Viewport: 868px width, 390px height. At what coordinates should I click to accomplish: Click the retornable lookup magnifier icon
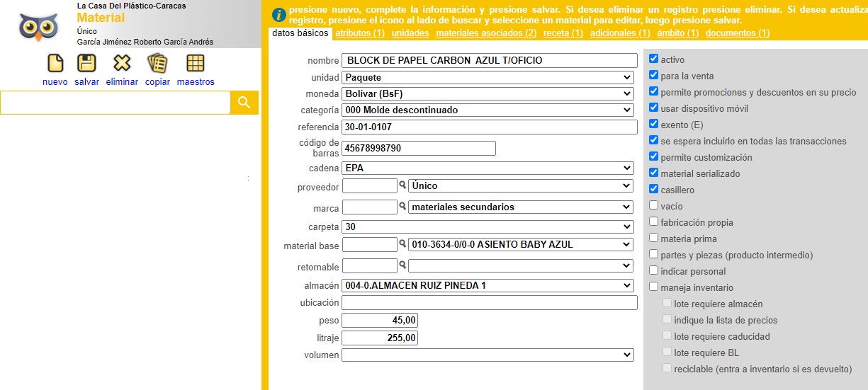pos(402,265)
